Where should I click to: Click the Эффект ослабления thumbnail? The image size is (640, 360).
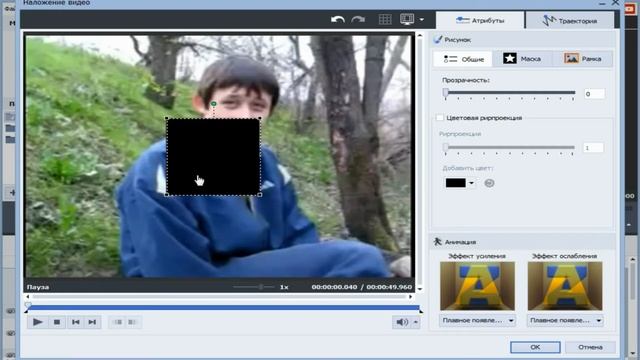pyautogui.click(x=565, y=286)
